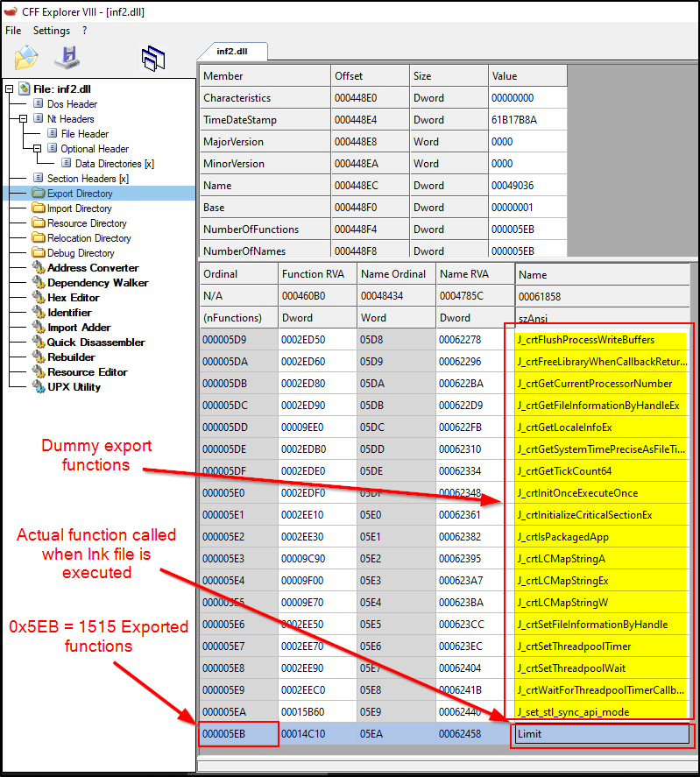
Task: Open the Import Directory folder
Action: 80,208
